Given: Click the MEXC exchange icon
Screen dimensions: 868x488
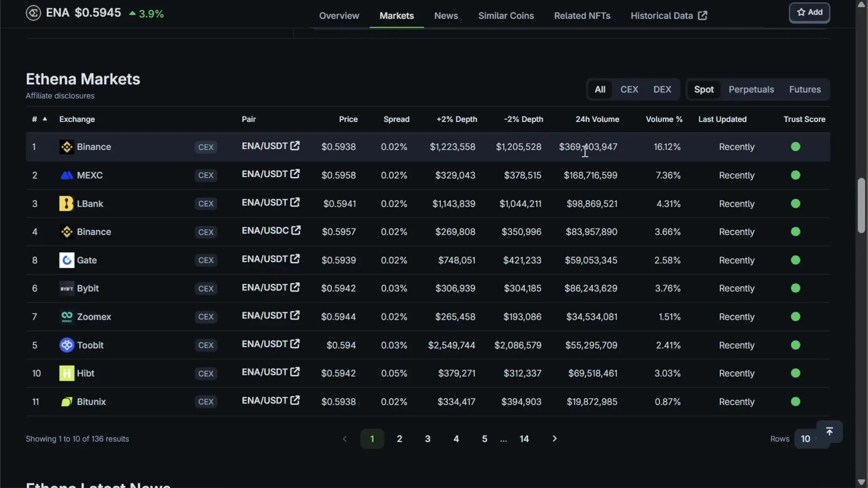Looking at the screenshot, I should pos(66,175).
